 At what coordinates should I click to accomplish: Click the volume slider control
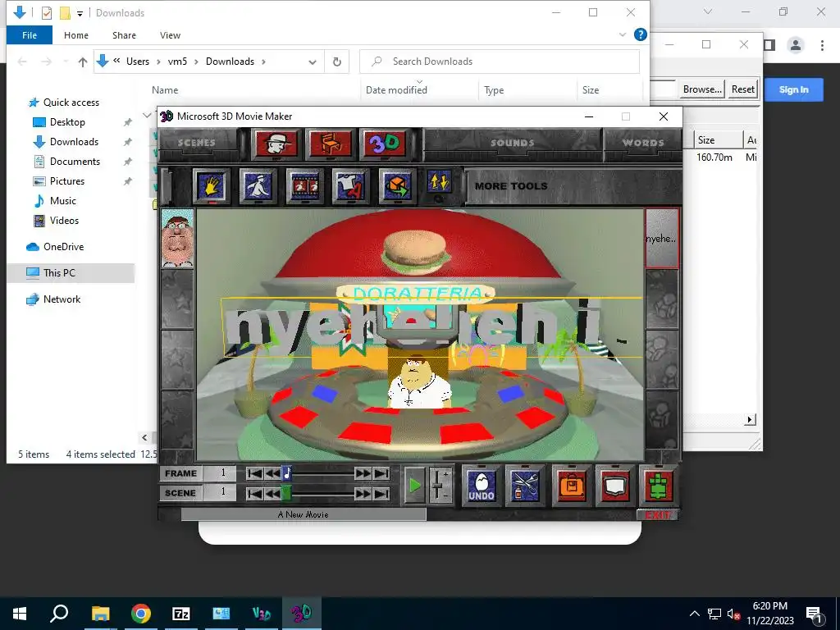tap(441, 486)
